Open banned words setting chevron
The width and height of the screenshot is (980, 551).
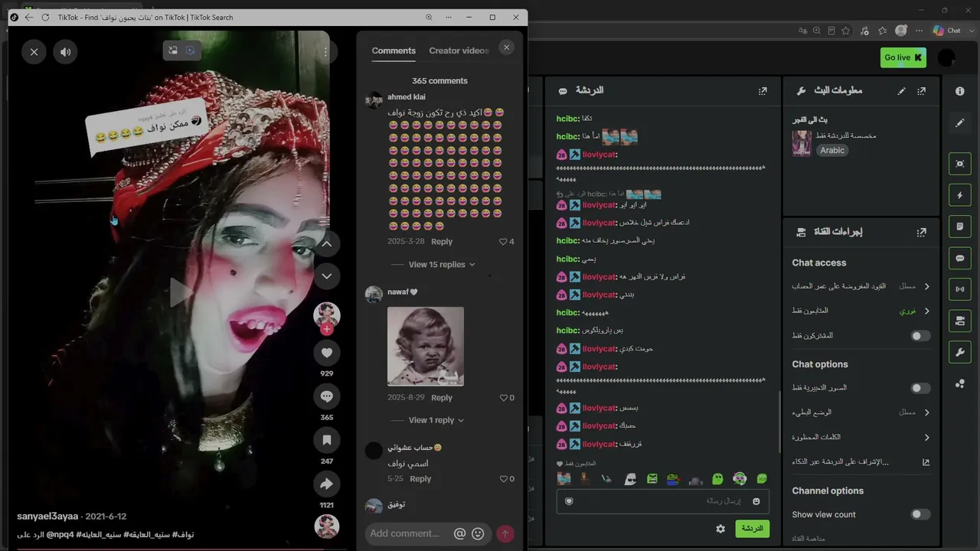coord(926,437)
